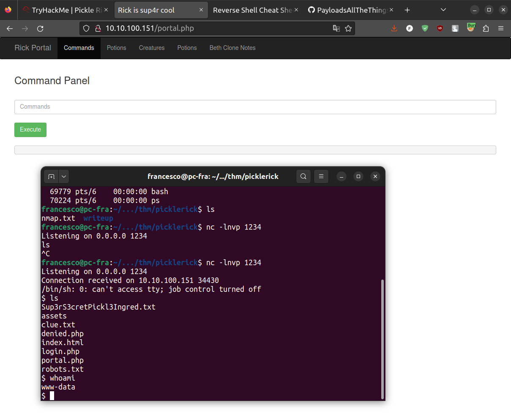Click the terminal vertical scrollbar
The height and width of the screenshot is (420, 511).
point(383,339)
